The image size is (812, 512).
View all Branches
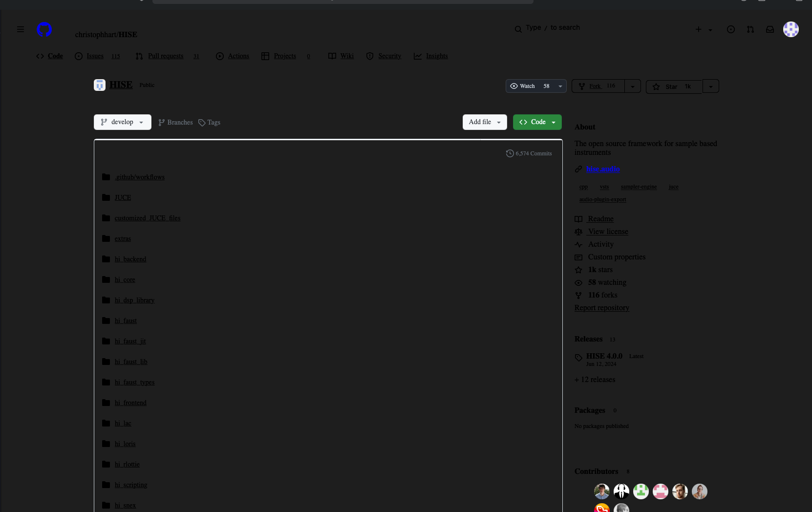(x=175, y=123)
